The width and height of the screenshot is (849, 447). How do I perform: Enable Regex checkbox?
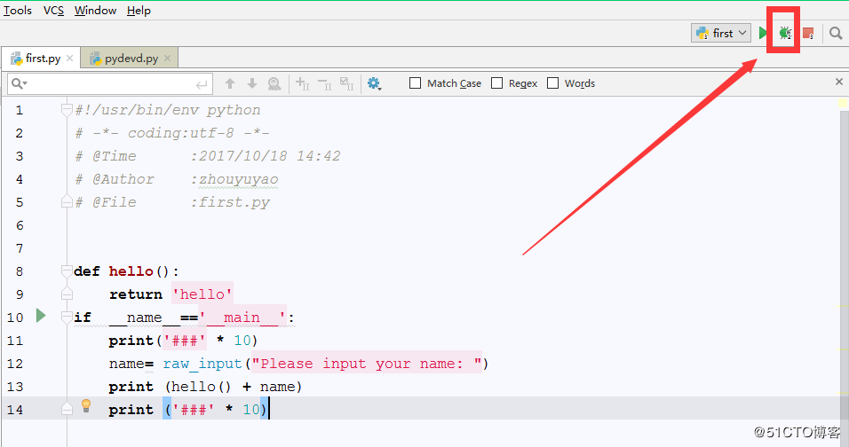tap(497, 83)
